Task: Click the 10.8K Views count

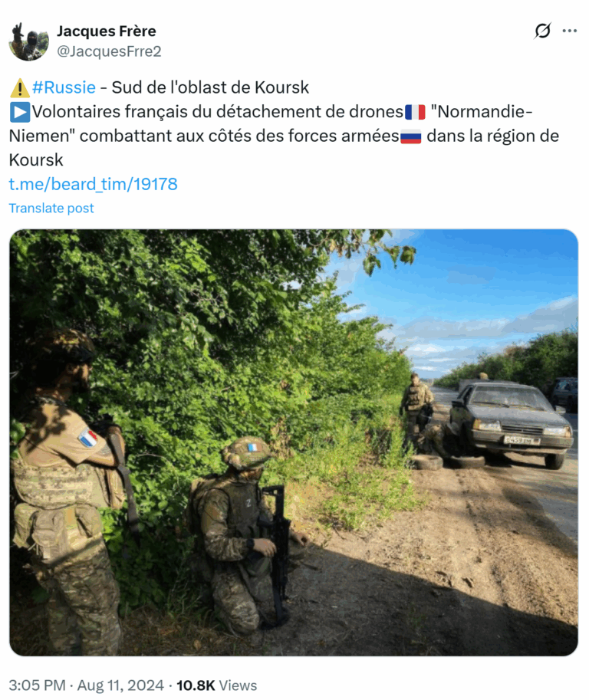Action: click(216, 685)
